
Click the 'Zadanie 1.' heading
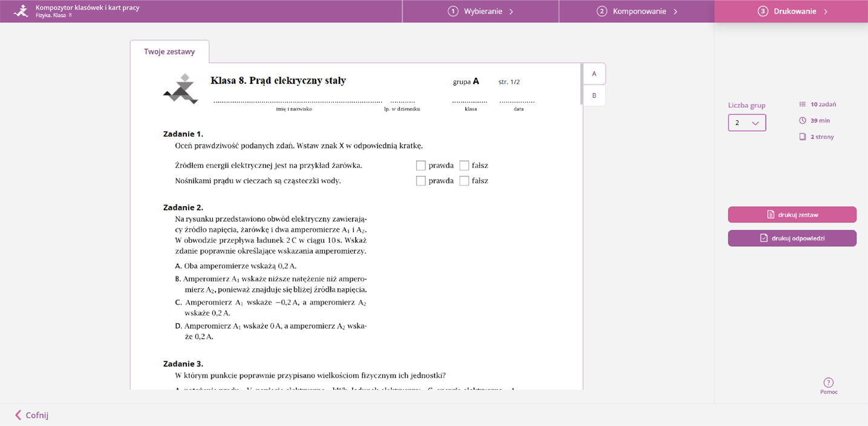[x=183, y=134]
